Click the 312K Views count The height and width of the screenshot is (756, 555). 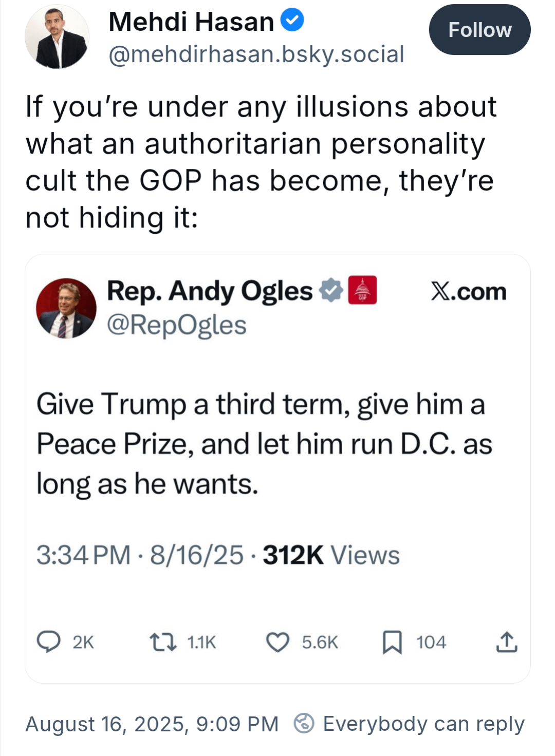(x=331, y=555)
